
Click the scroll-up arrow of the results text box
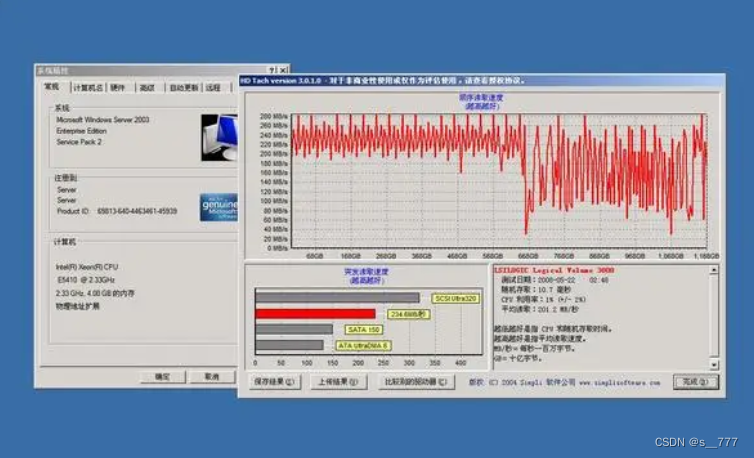tap(714, 270)
